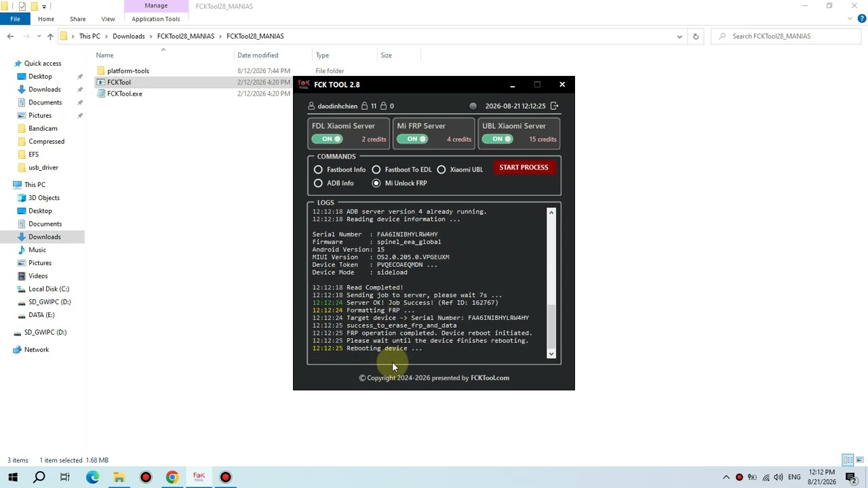
Task: Select the Fastboot To EDL radio option
Action: pos(376,169)
